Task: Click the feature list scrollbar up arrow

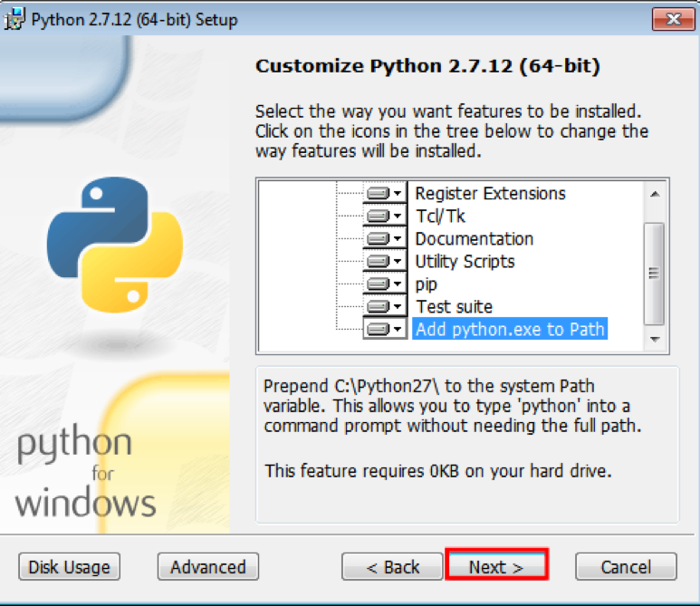Action: pos(654,191)
